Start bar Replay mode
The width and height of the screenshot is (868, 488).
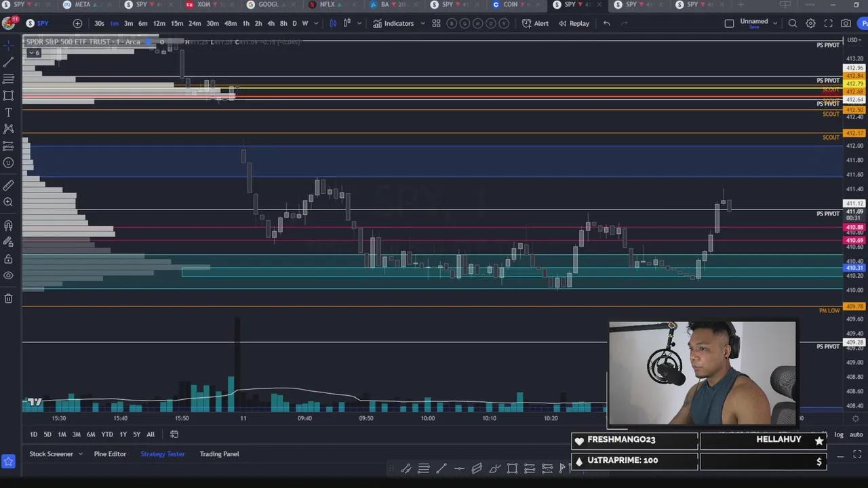tap(574, 23)
